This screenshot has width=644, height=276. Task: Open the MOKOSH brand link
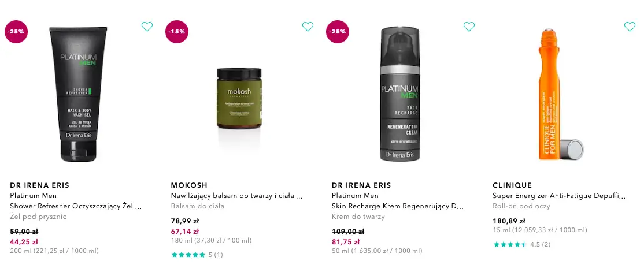tap(189, 185)
